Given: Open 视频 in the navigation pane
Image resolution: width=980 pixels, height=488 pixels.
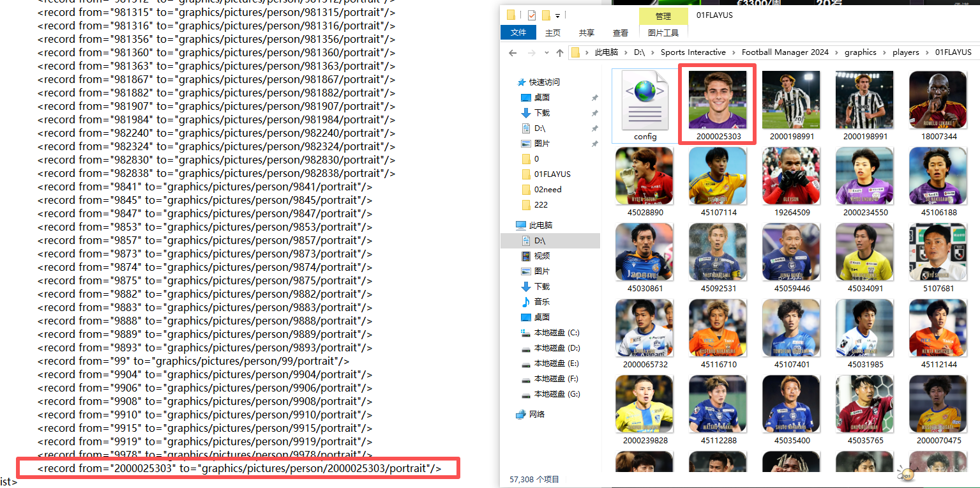Looking at the screenshot, I should click(x=541, y=256).
